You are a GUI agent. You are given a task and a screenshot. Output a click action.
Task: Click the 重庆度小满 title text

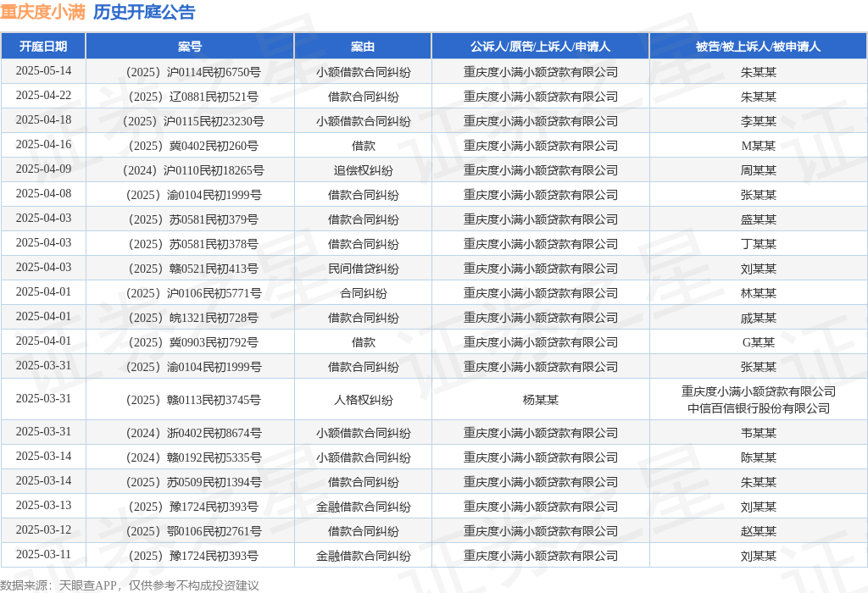click(x=42, y=12)
